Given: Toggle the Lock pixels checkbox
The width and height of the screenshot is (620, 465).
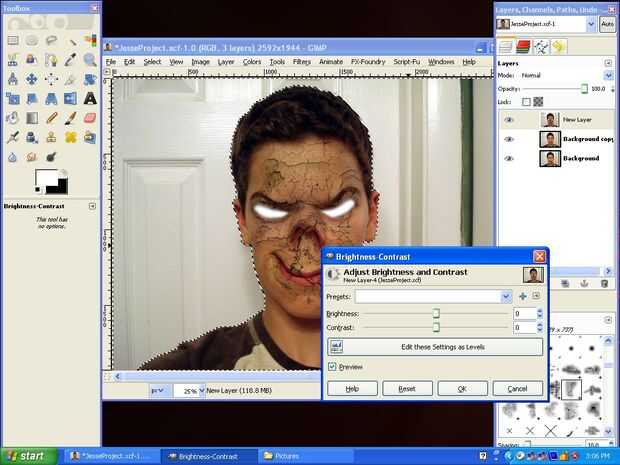Looking at the screenshot, I should tap(526, 102).
